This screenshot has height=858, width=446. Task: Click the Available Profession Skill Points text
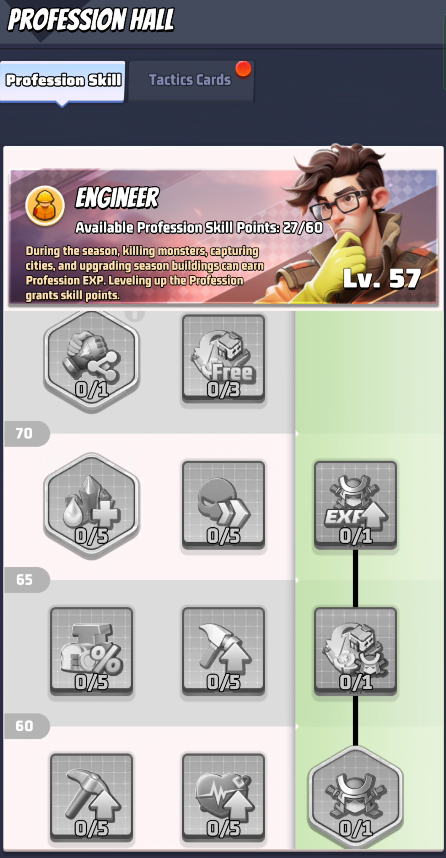click(199, 228)
